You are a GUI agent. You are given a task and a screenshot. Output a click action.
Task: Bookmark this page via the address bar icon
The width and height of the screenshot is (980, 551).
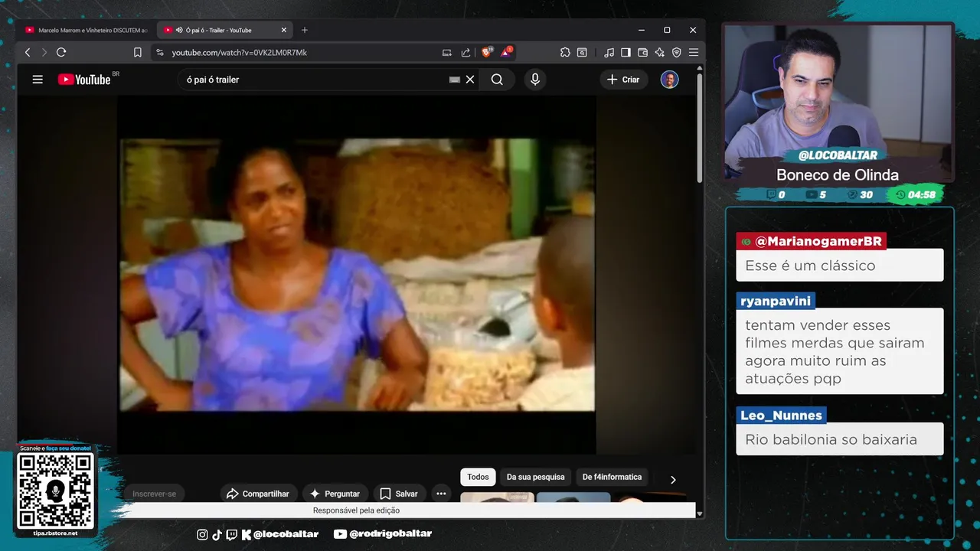coord(138,52)
